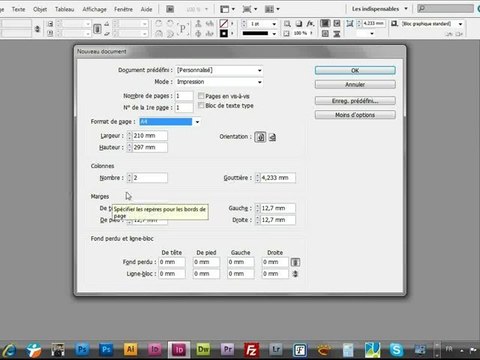Open the view options icon menu
Viewport: 480px width, 360px height.
(x=227, y=9)
